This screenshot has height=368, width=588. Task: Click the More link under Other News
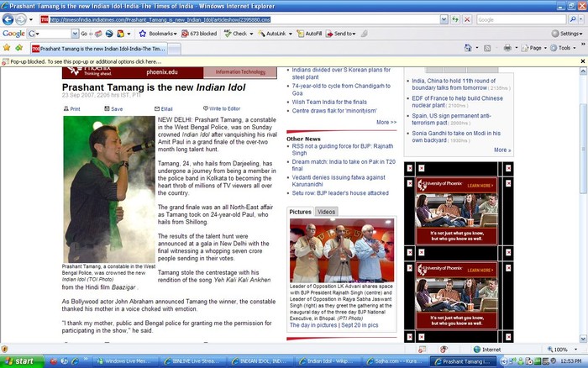point(386,122)
